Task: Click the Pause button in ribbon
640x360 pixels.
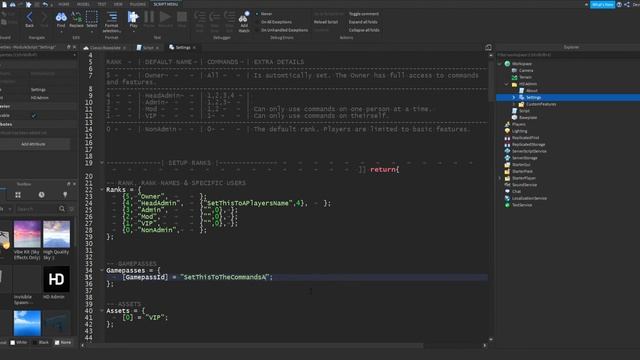Action: coord(149,17)
